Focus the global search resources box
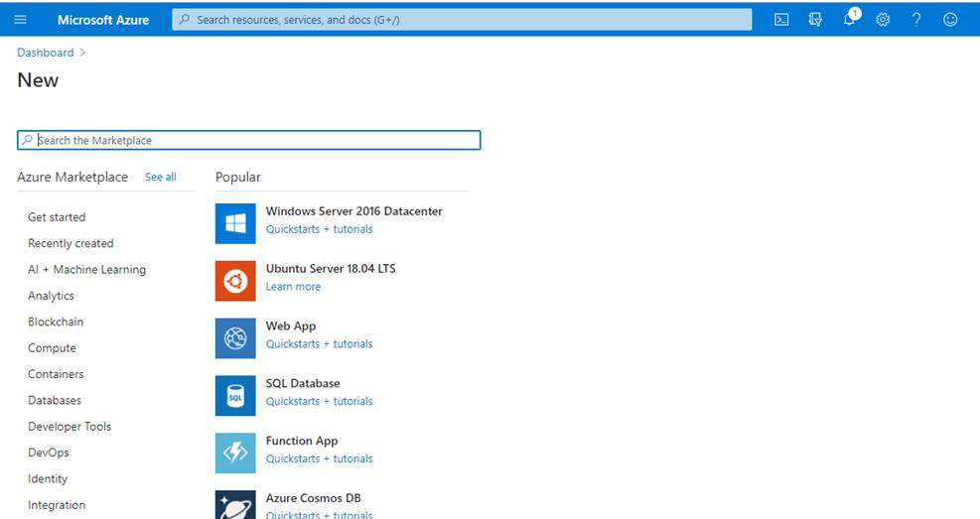This screenshot has width=980, height=519. (x=462, y=20)
